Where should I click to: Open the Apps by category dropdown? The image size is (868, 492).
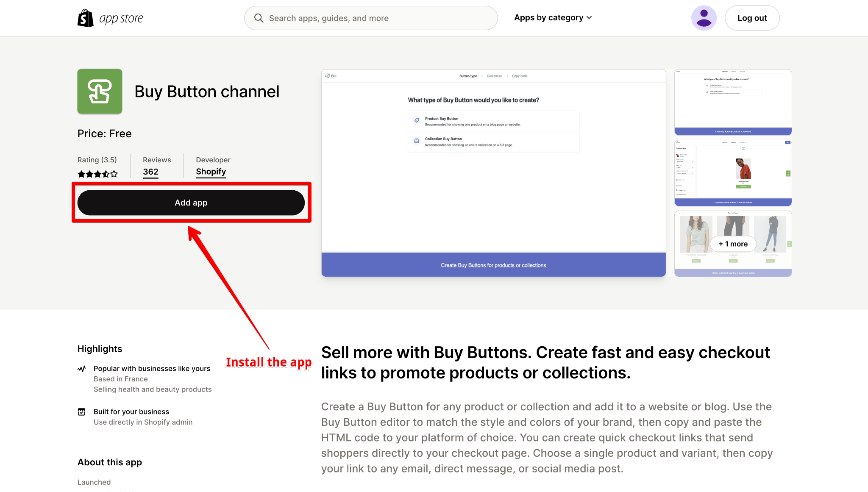pyautogui.click(x=549, y=17)
